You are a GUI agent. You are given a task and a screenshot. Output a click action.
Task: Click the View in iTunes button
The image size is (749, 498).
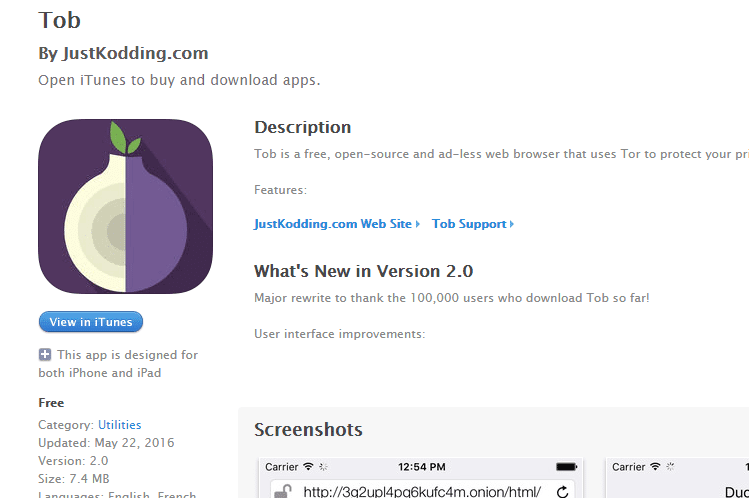(91, 322)
